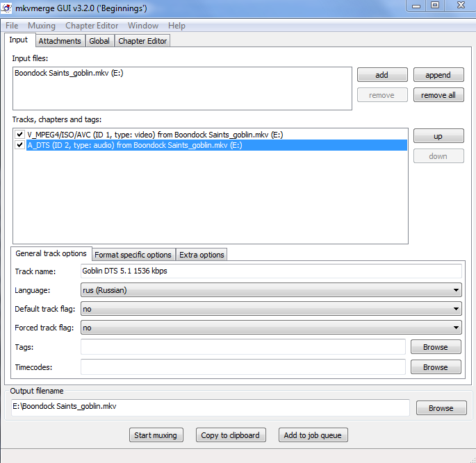Open the Muxing menu
Viewport: 476px width, 463px height.
pyautogui.click(x=42, y=26)
